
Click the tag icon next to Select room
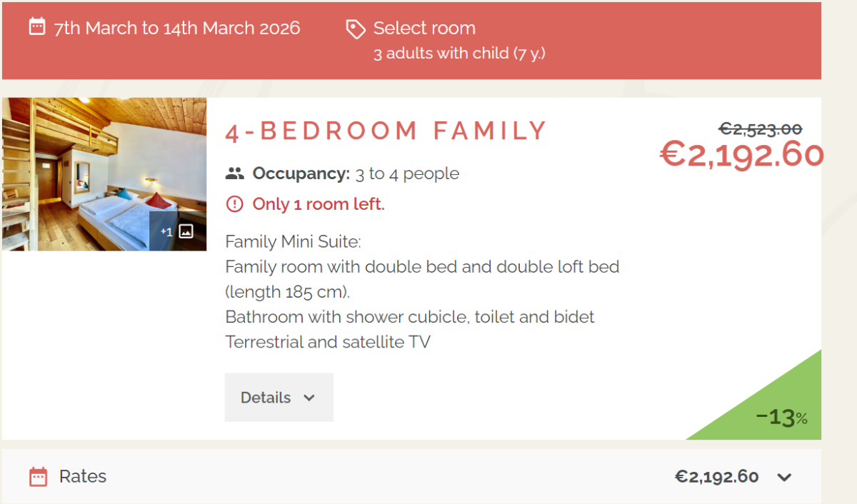[355, 29]
